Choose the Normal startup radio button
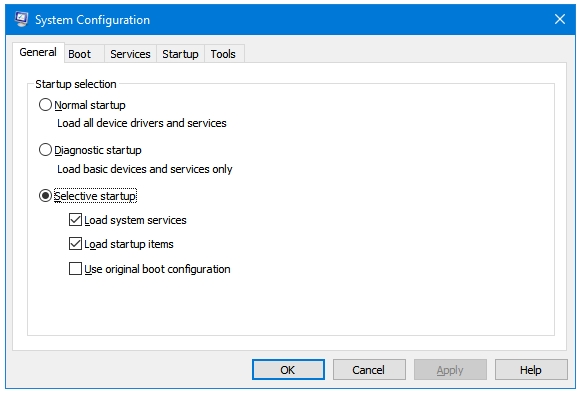Viewport: 585px width, 395px height. 45,105
